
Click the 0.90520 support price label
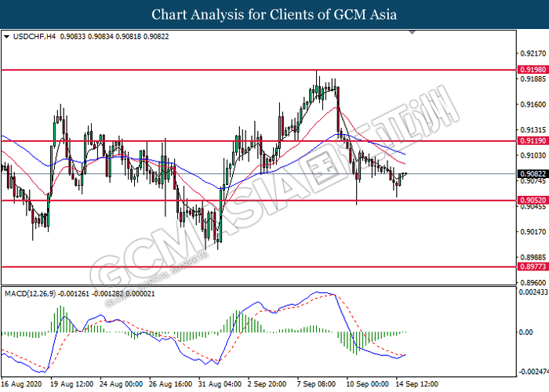533,200
